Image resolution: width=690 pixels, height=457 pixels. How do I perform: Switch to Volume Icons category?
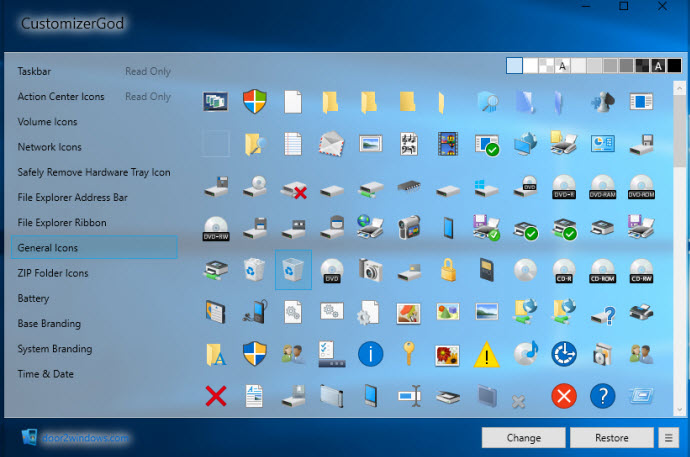[x=47, y=122]
